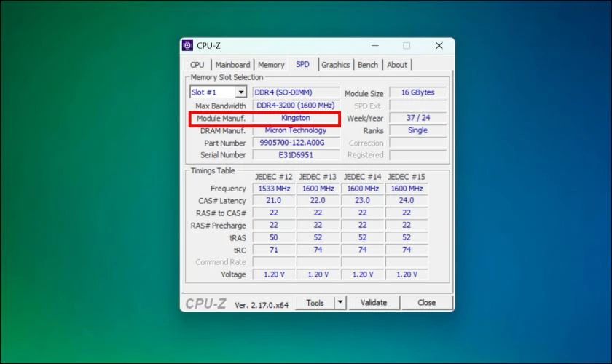Go to the Memory tab
The height and width of the screenshot is (364, 612).
point(271,65)
